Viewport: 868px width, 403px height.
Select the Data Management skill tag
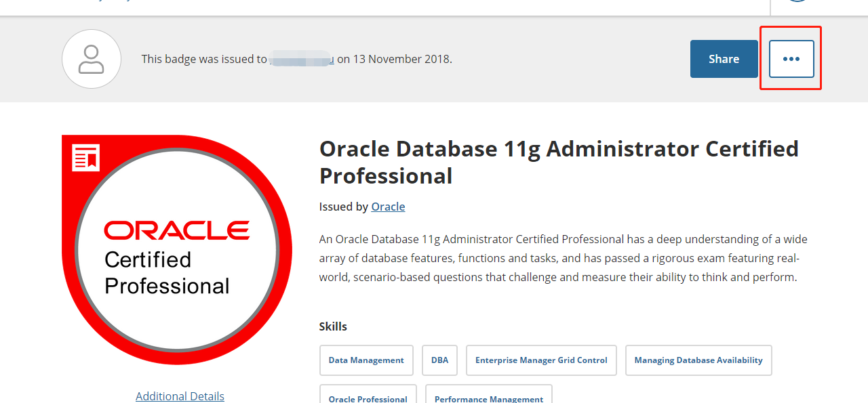366,360
